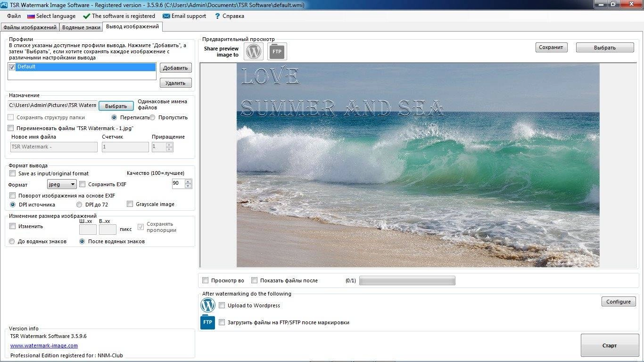Click the Russian flag language icon
Viewport: 644px width, 362px height.
click(31, 16)
